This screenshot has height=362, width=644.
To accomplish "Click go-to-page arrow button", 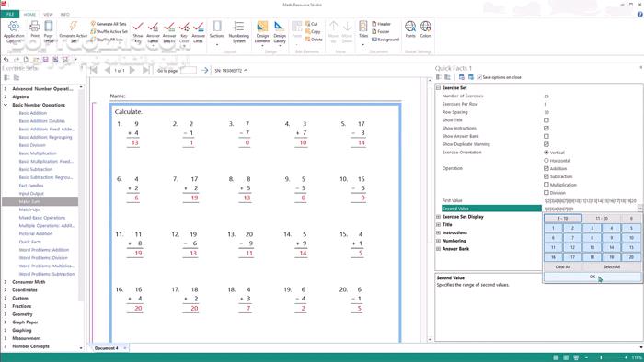I will pos(204,70).
